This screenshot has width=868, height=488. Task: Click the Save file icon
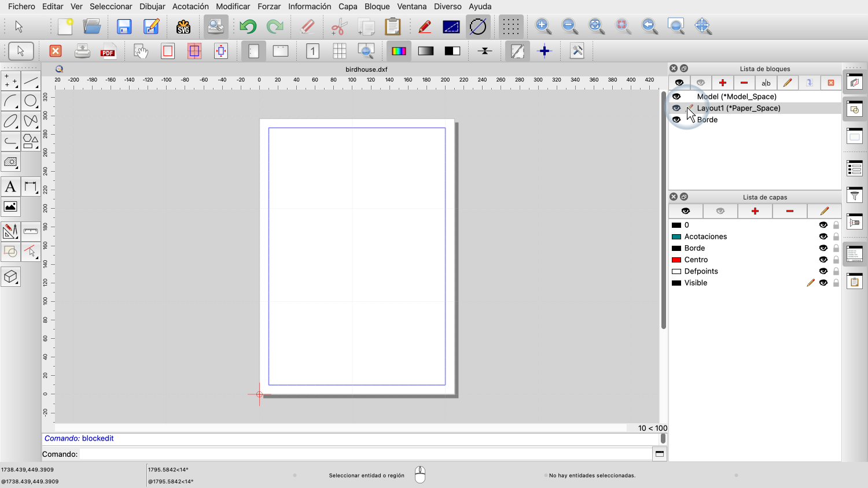[124, 27]
